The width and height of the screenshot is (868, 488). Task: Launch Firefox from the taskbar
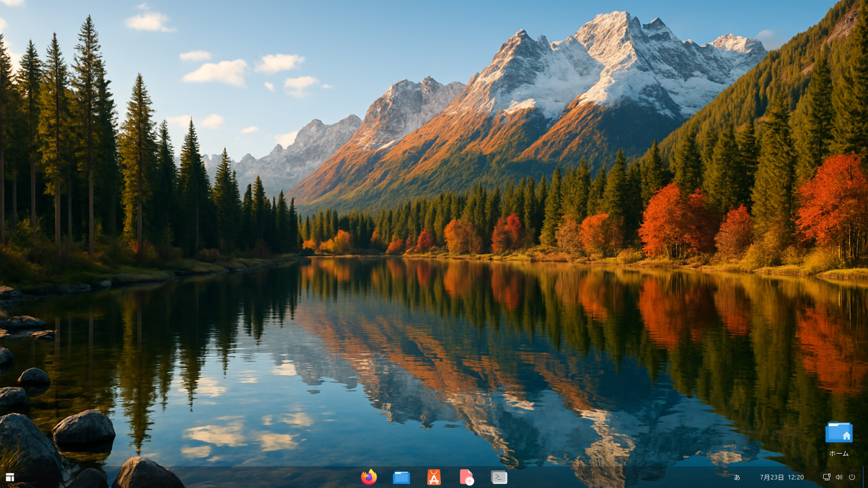[369, 477]
